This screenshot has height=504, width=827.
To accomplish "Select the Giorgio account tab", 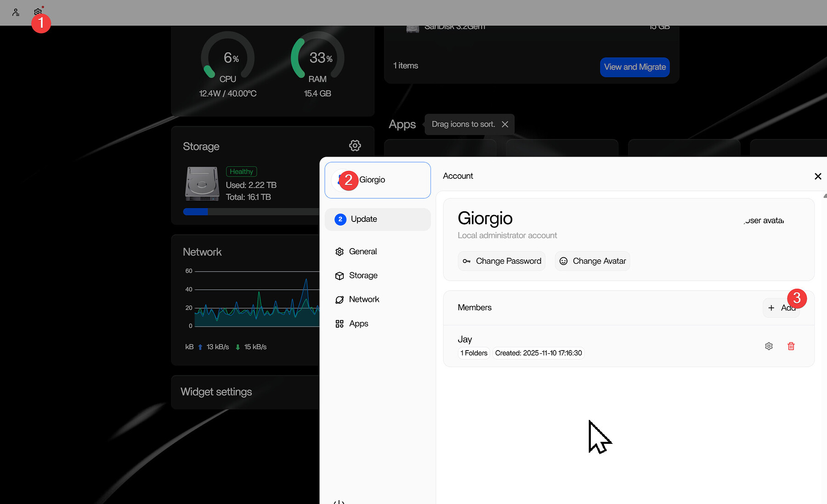I will (x=377, y=180).
